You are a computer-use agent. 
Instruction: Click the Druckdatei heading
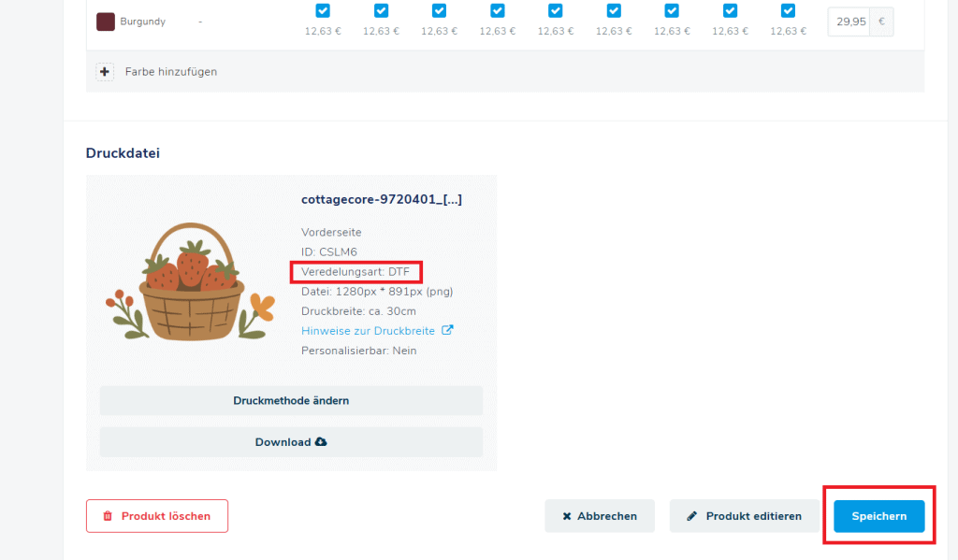click(123, 152)
